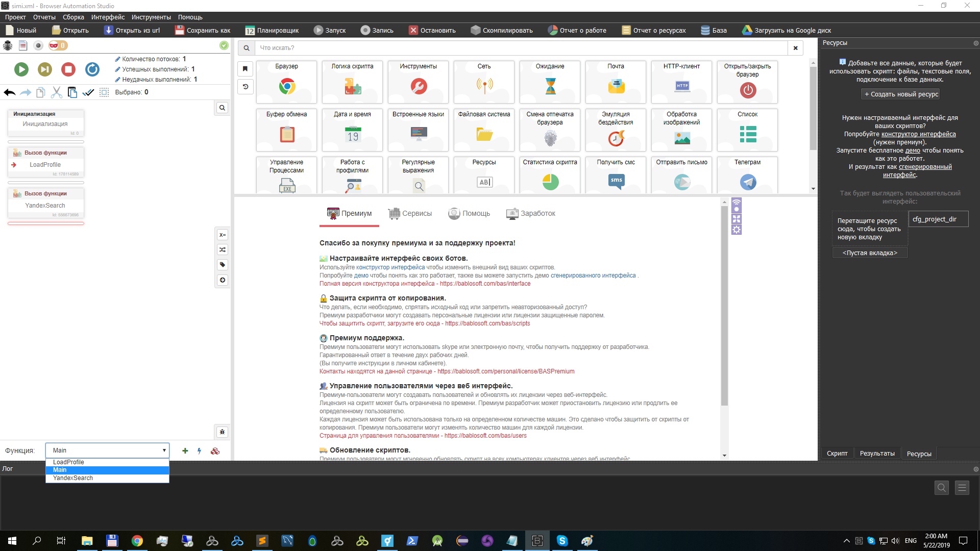The width and height of the screenshot is (980, 551).
Task: Open the Телеграм action module
Action: [x=747, y=175]
